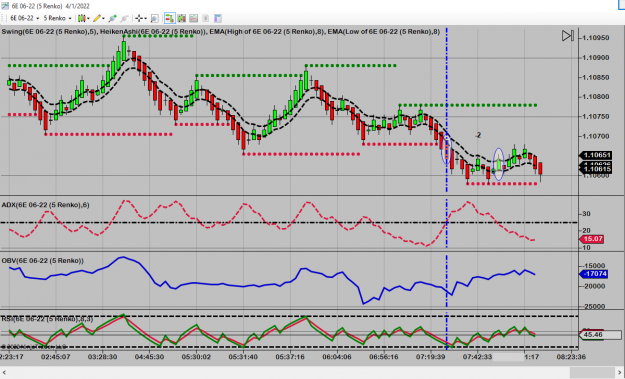Click the 1.10850 price axis label
Viewport: 625px width, 379px height.
coord(596,77)
